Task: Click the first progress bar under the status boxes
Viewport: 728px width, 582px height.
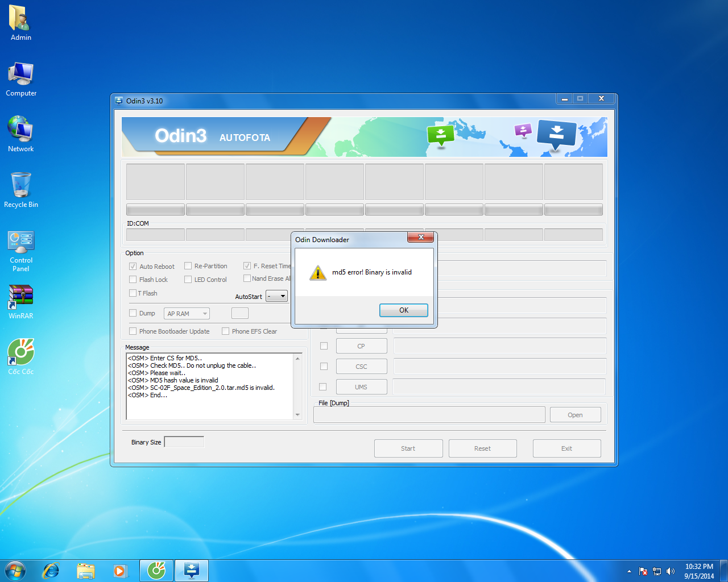Action: point(155,210)
